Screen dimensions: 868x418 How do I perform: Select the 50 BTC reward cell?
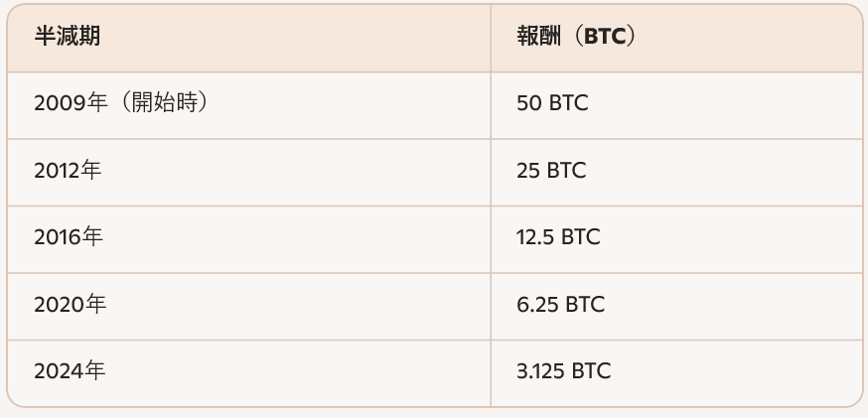552,103
